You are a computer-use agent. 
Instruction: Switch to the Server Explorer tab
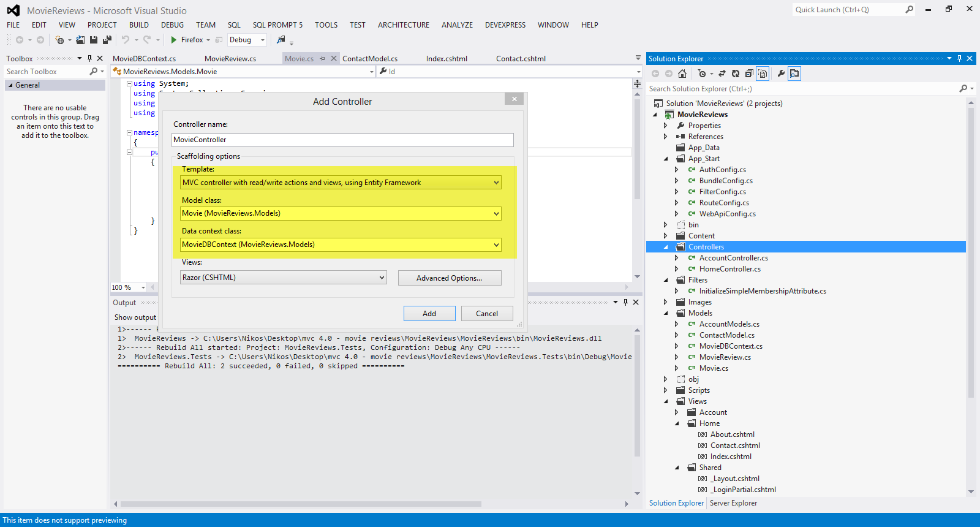tap(733, 503)
